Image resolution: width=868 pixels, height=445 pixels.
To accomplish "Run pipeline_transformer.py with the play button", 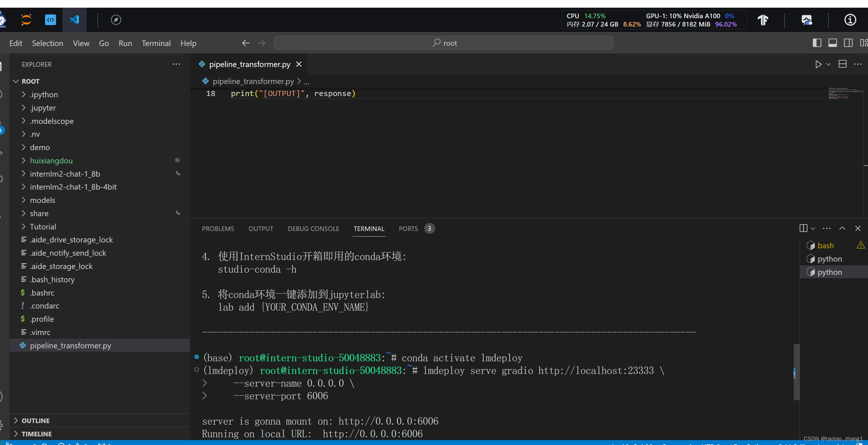I will 818,64.
